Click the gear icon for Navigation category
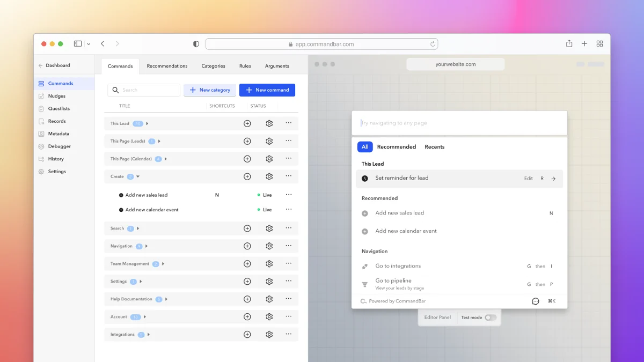This screenshot has width=644, height=362. (x=269, y=246)
